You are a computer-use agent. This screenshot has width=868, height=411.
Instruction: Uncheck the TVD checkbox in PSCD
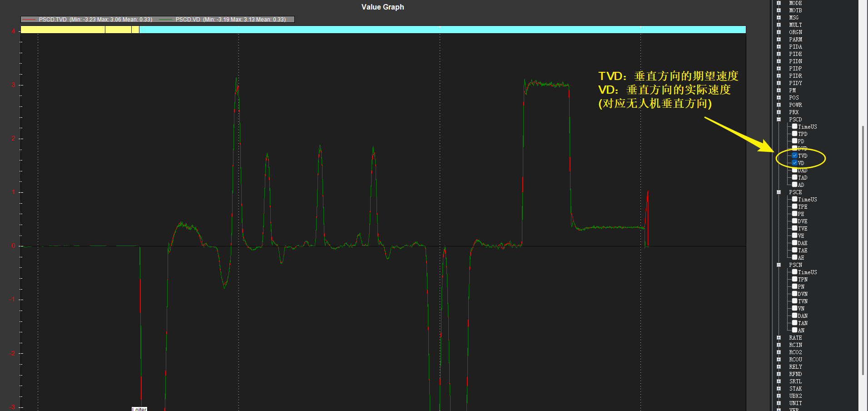(x=794, y=155)
